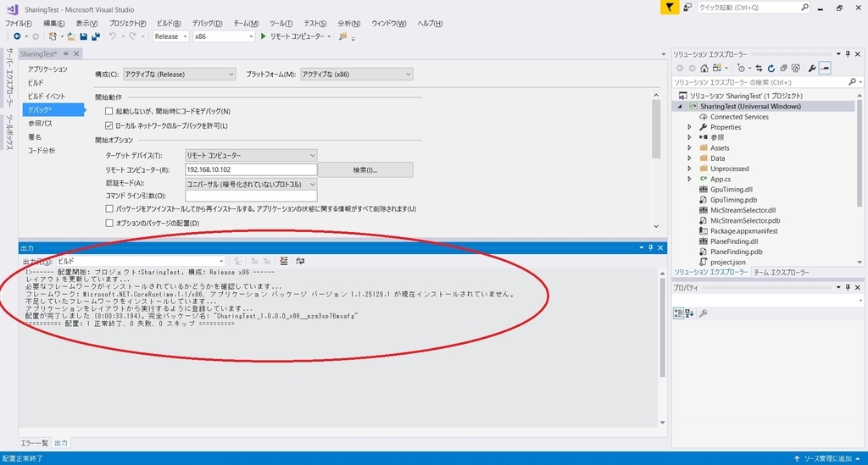868x465 pixels.
Task: Expand the Properties node in Solution Explorer
Action: [689, 127]
